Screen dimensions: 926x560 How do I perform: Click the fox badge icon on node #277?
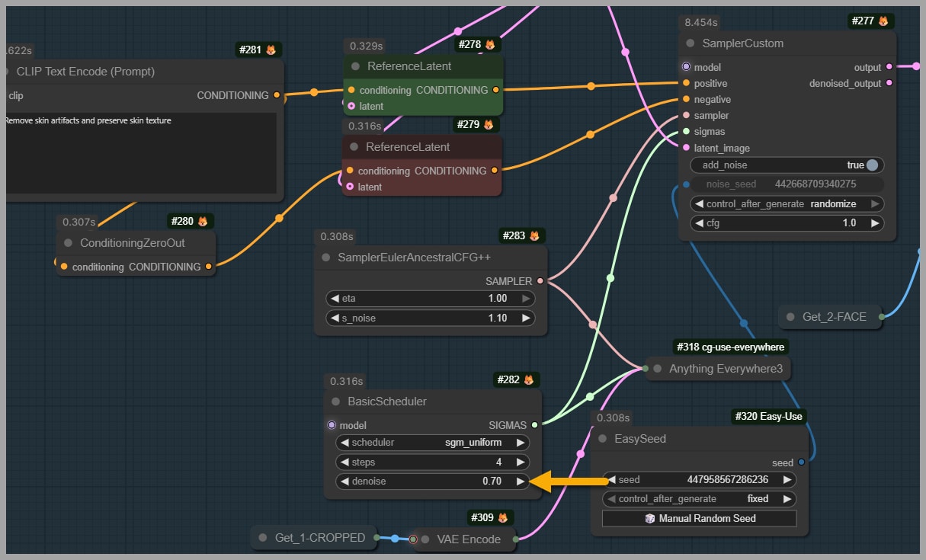(883, 21)
